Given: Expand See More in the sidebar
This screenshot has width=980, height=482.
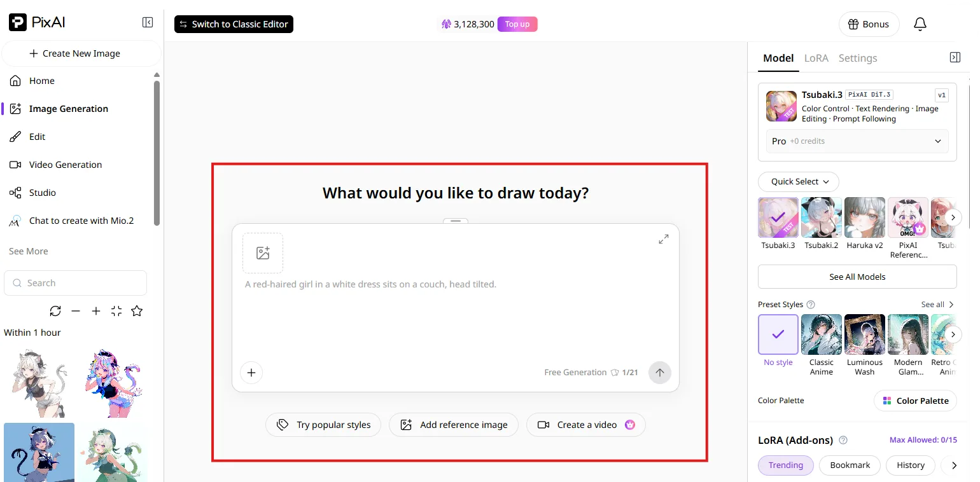Looking at the screenshot, I should (29, 251).
